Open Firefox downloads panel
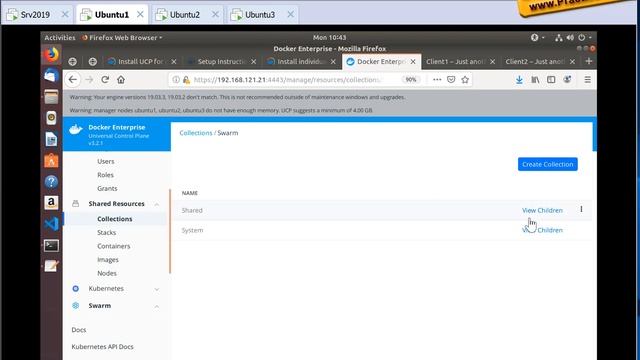Image resolution: width=640 pixels, height=360 pixels. pos(519,80)
